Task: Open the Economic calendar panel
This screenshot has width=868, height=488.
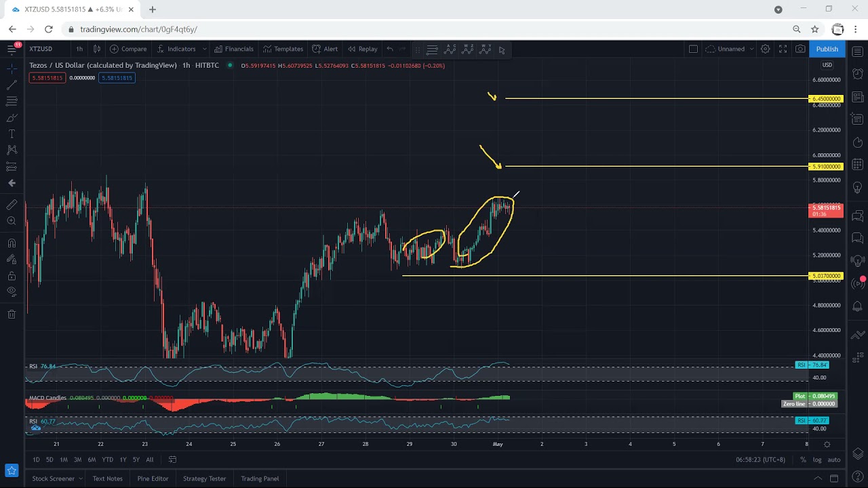Action: click(858, 165)
